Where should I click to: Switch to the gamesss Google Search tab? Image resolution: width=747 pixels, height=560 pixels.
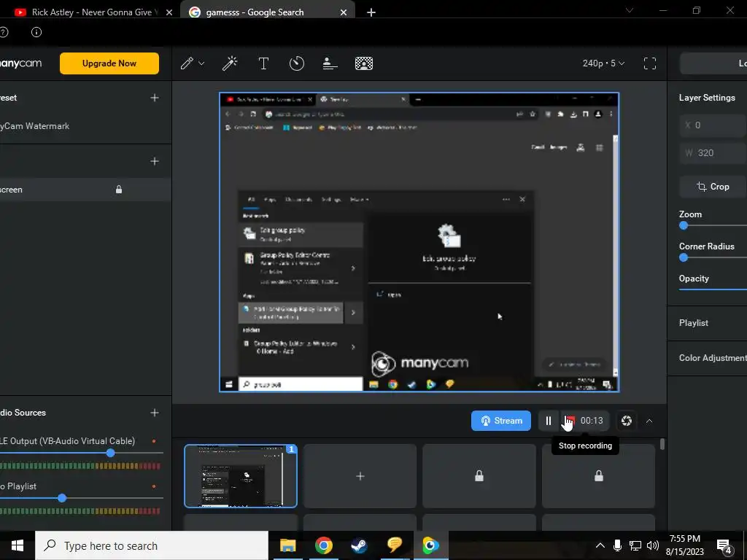(268, 12)
